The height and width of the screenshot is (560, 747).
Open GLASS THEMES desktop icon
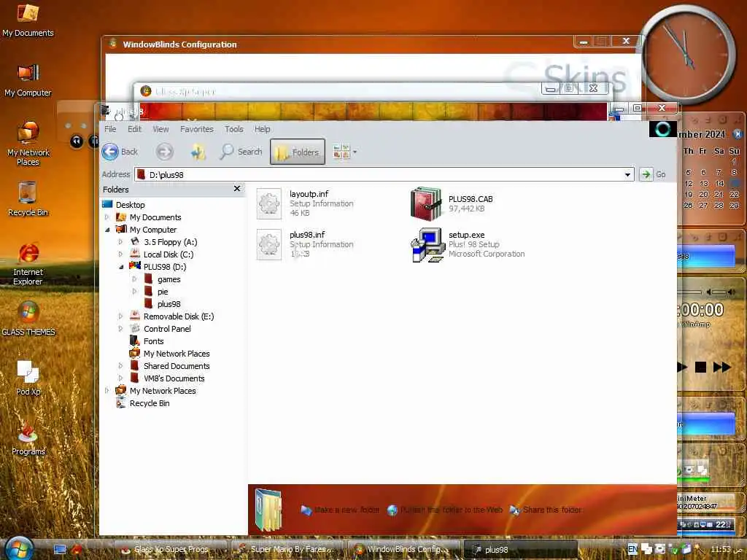tap(28, 319)
